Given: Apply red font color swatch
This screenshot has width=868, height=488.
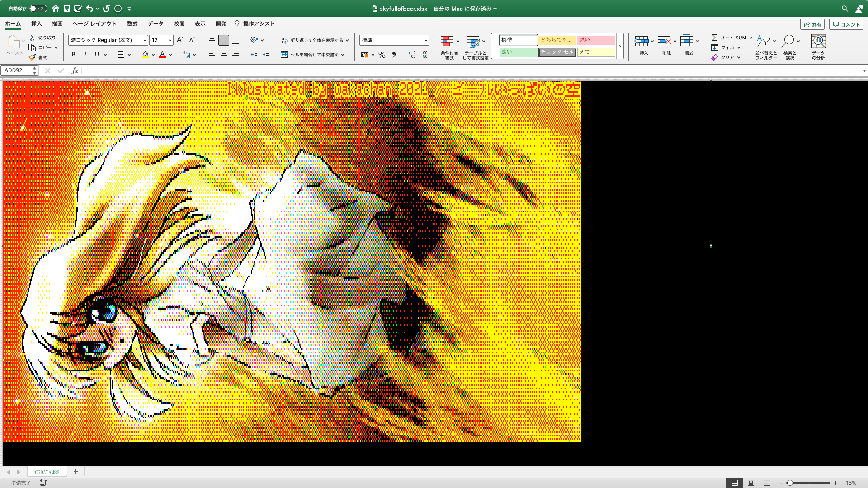Looking at the screenshot, I should (x=162, y=55).
